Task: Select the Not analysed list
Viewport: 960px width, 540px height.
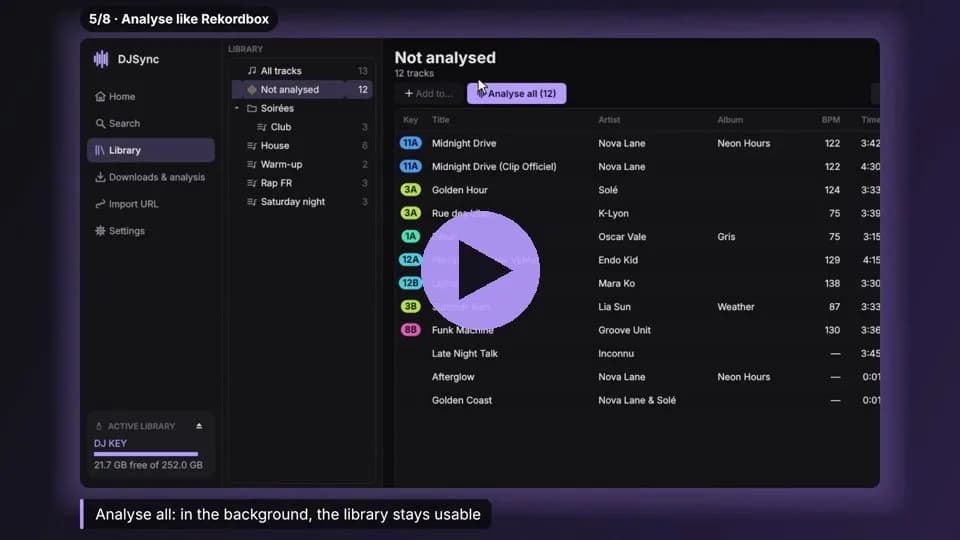Action: coord(302,89)
